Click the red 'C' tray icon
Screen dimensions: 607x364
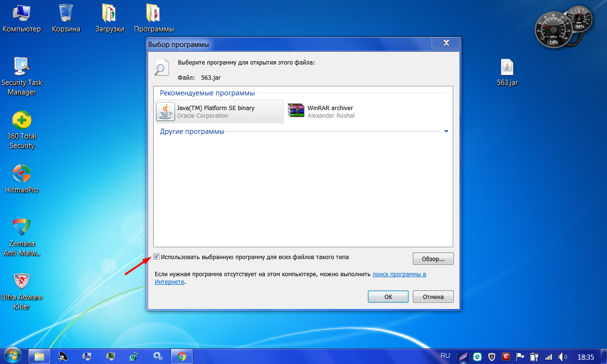pyautogui.click(x=506, y=356)
